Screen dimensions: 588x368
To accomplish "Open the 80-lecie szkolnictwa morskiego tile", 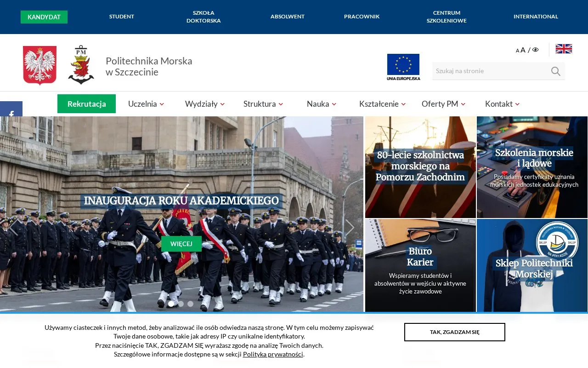I will point(420,167).
